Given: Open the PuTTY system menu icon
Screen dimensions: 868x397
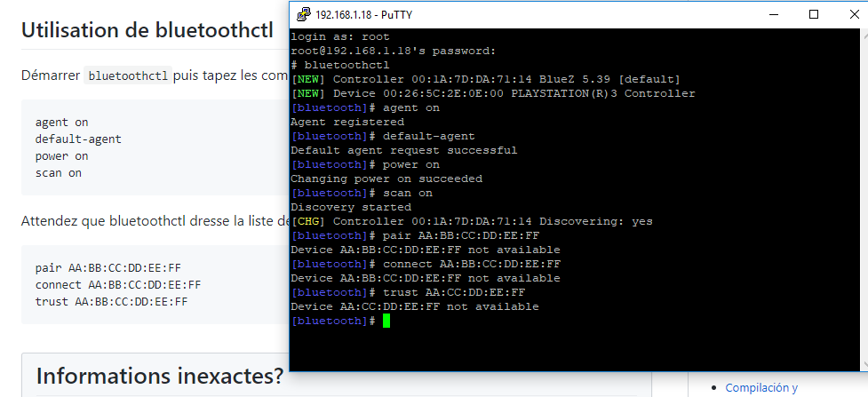Looking at the screenshot, I should pos(303,14).
